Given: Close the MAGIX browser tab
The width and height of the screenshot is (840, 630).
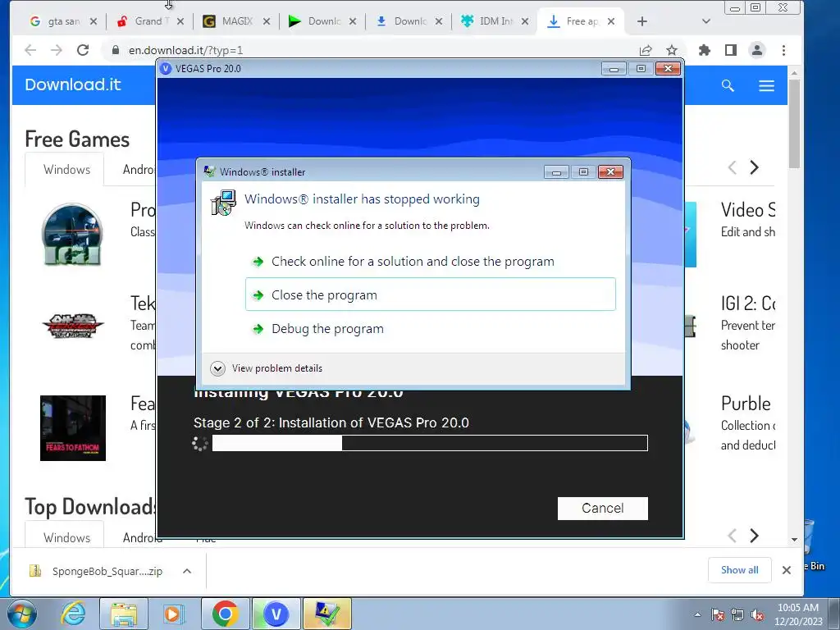Looking at the screenshot, I should click(267, 21).
